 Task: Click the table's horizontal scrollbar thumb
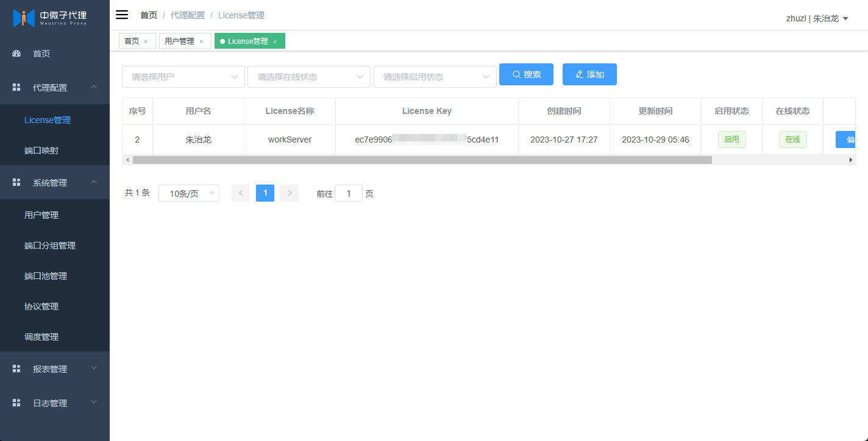click(x=422, y=160)
